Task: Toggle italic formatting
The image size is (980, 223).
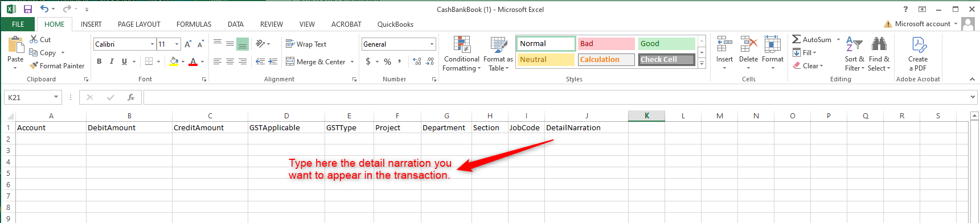Action: point(112,61)
